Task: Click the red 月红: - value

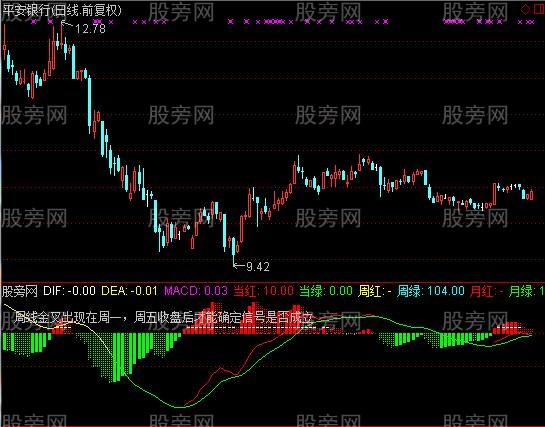Action: pyautogui.click(x=487, y=291)
